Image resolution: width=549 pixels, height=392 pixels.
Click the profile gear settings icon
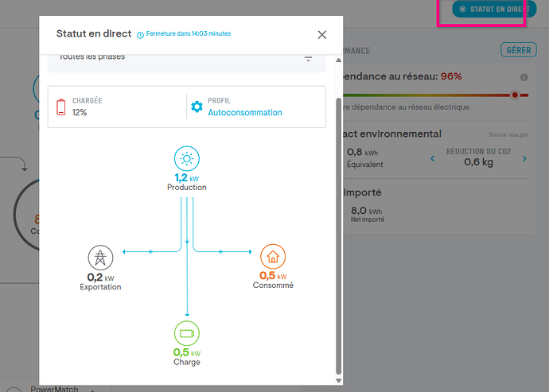tap(197, 107)
